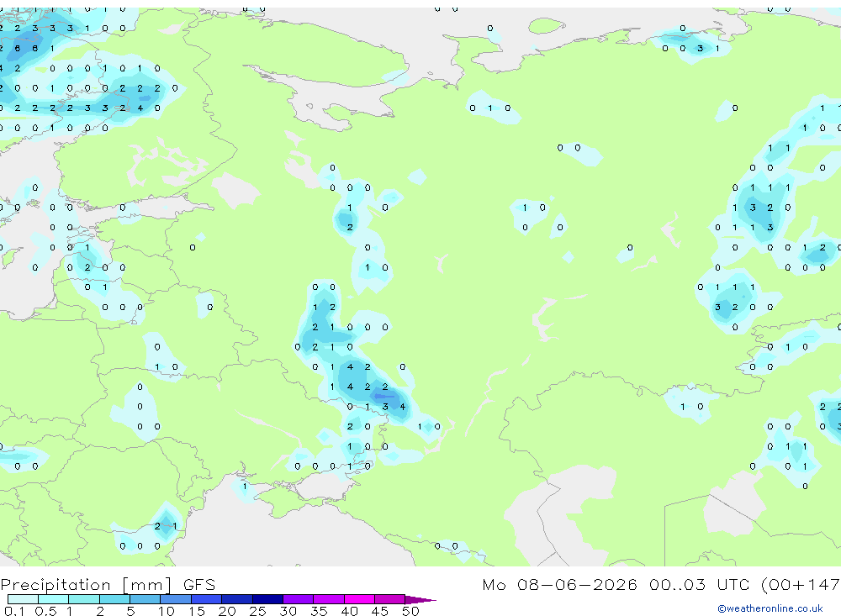841x616 pixels.
Task: Click the 0.1–0.5 mm palest cyan legend swatch
Action: click(x=23, y=599)
